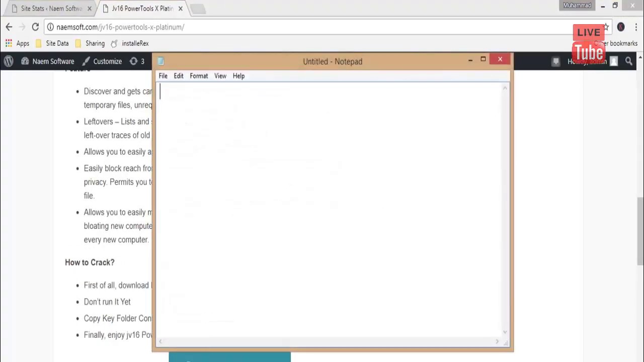
Task: Open the Sharing bookmark folder
Action: (x=90, y=43)
